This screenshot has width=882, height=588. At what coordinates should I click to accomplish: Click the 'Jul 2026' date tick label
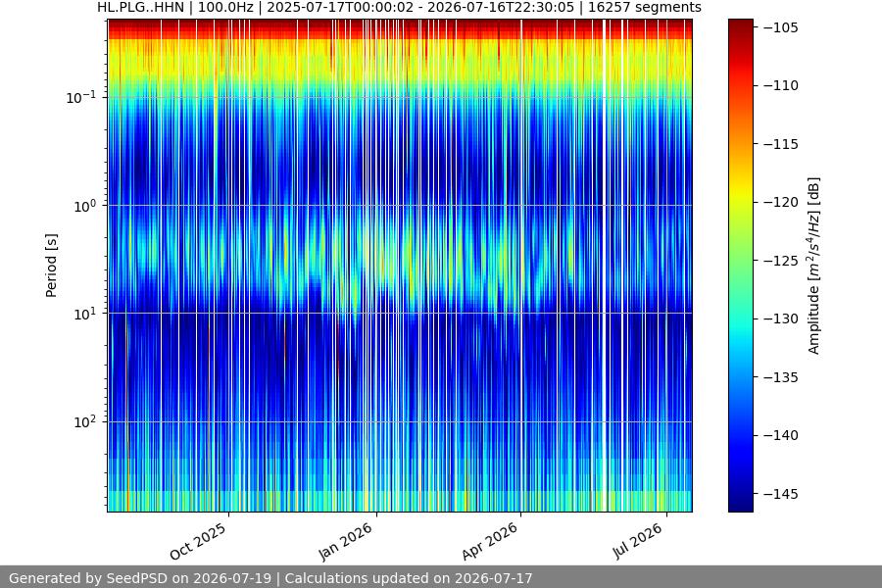(x=638, y=541)
